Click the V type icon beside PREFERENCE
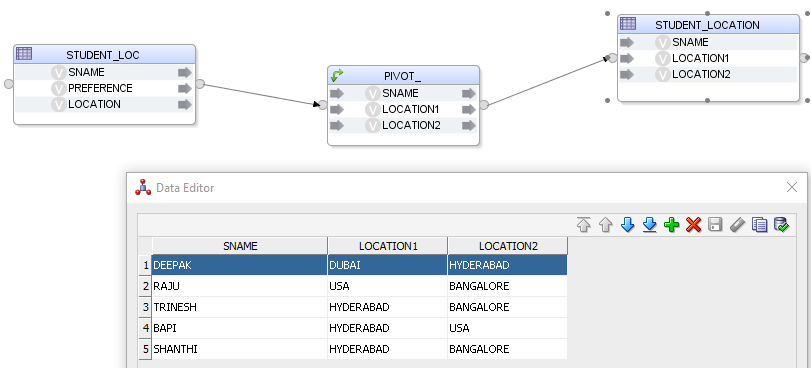Viewport: 811px width, 368px height. pos(58,89)
